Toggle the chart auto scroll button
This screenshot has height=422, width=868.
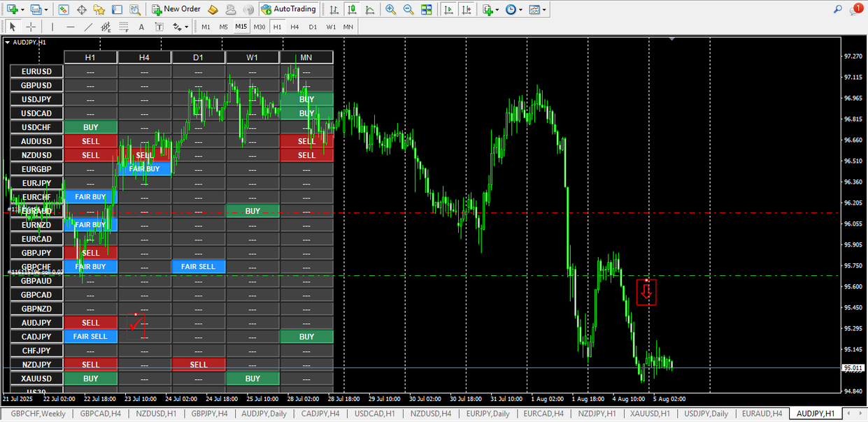pos(448,10)
